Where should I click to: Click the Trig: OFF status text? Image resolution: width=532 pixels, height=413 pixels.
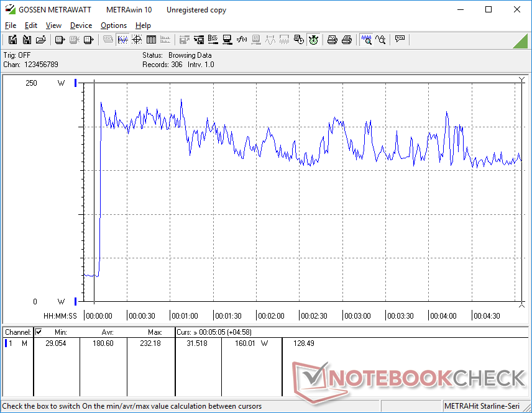tap(17, 55)
